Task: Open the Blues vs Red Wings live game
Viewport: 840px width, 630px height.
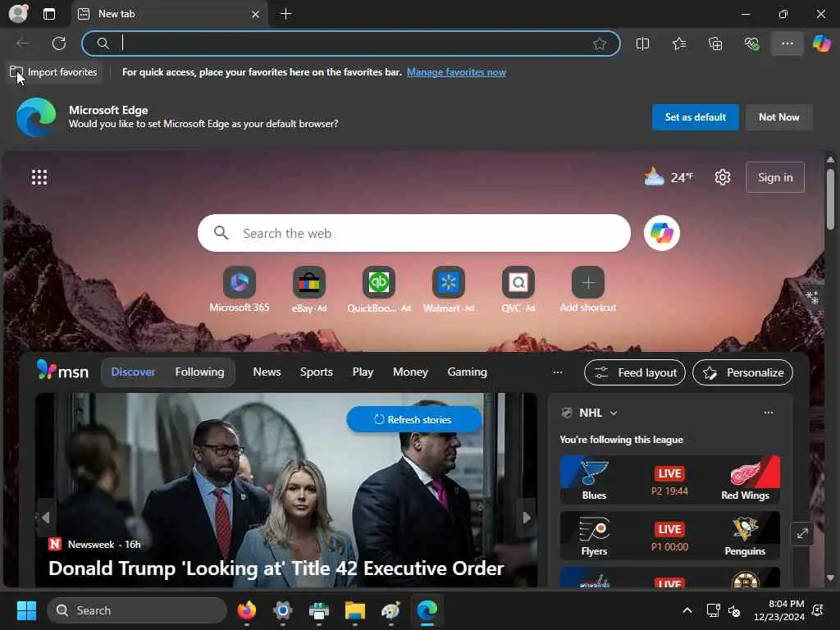Action: click(x=669, y=479)
